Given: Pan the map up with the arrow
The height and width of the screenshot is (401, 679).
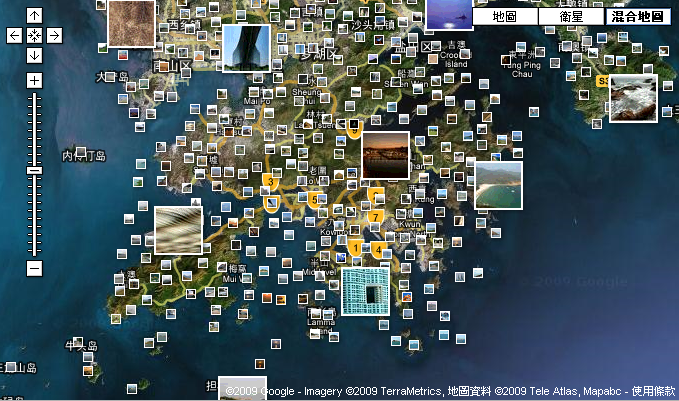Looking at the screenshot, I should point(35,16).
